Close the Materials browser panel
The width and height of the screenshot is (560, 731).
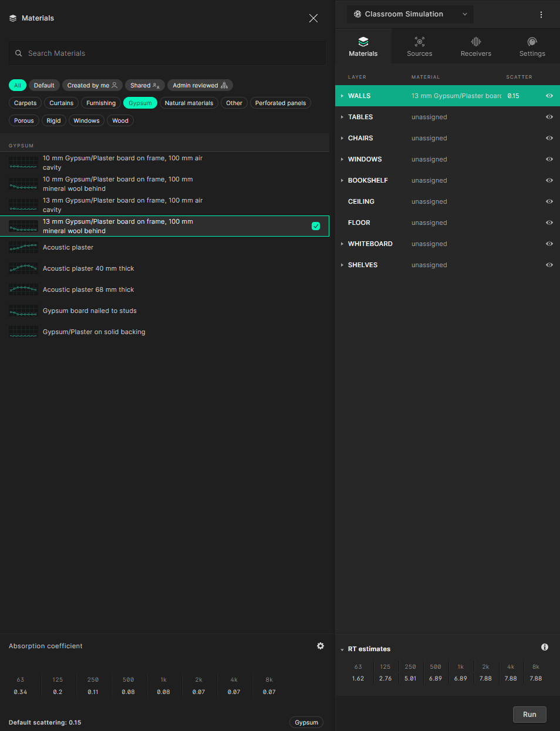coord(313,18)
